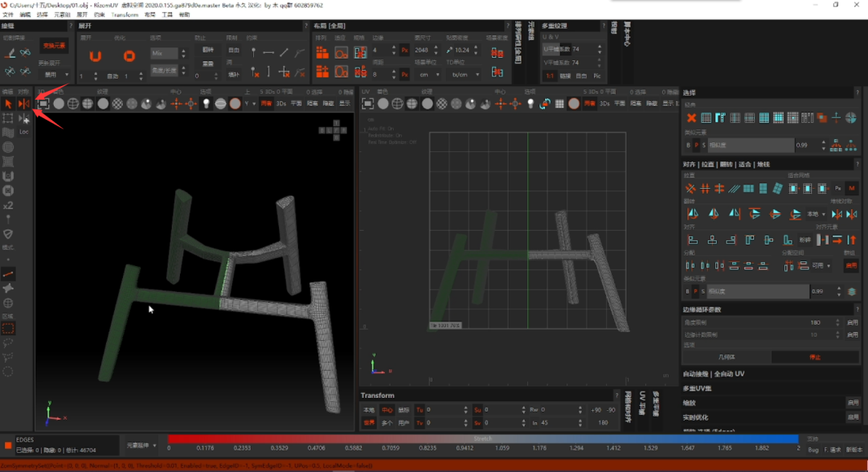Click the orange Optimize square icon

(x=129, y=56)
